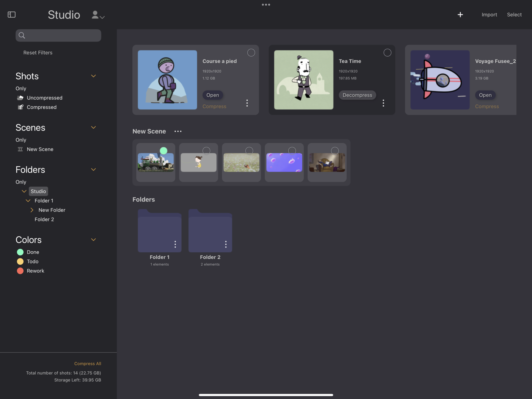This screenshot has height=399, width=532.
Task: Click the search magnifier icon in sidebar
Action: pos(22,35)
